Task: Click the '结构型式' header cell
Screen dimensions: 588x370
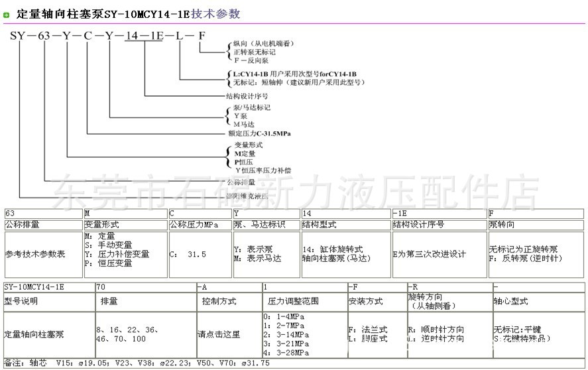Action: [346, 225]
